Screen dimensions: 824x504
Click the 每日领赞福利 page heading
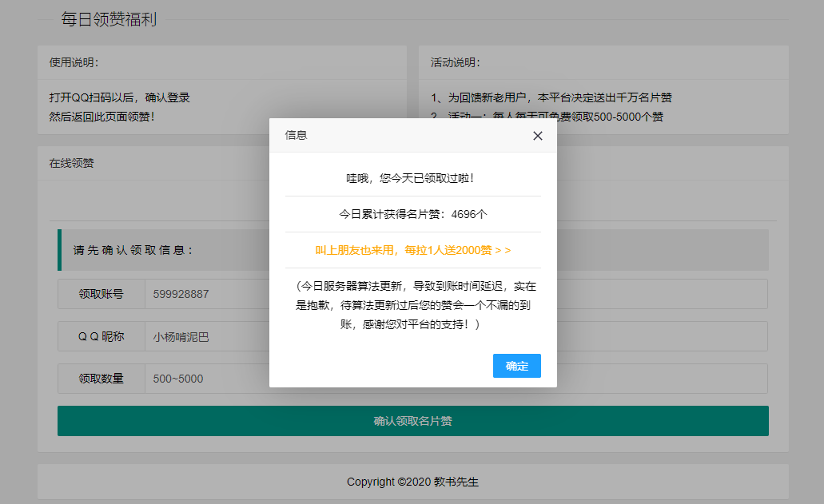(109, 20)
